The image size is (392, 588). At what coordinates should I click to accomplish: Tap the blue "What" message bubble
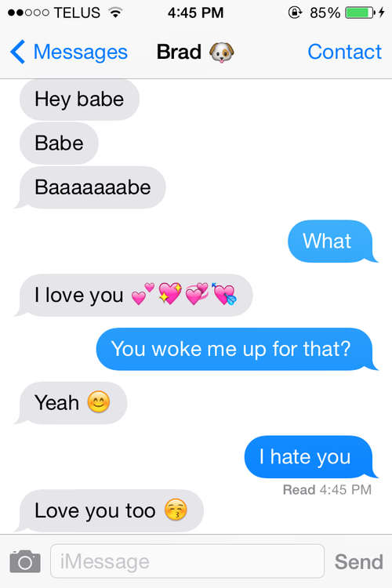tap(332, 241)
